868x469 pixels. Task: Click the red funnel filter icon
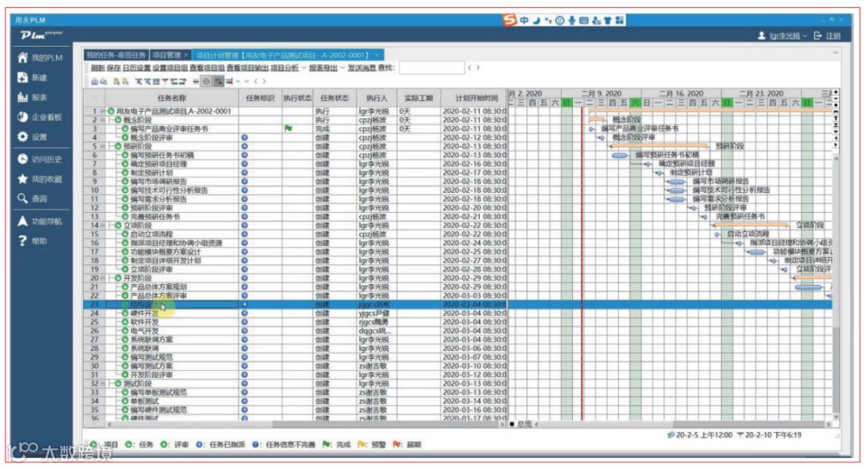tap(165, 81)
